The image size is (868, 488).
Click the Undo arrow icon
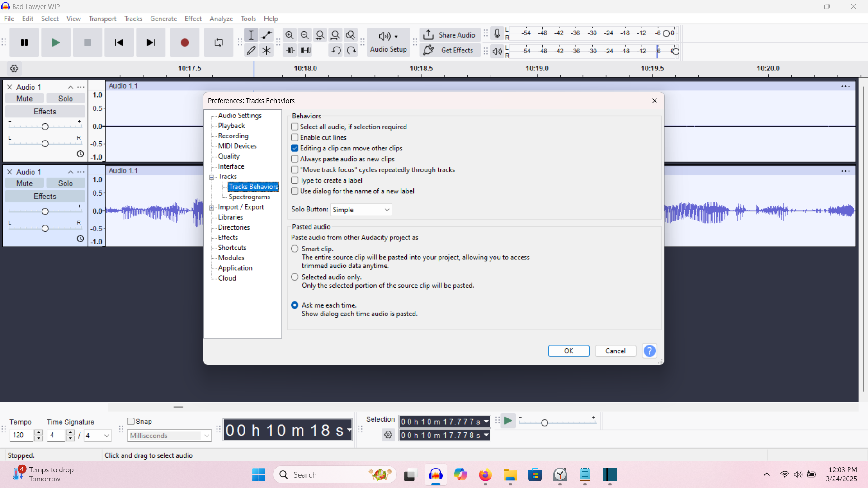(335, 51)
